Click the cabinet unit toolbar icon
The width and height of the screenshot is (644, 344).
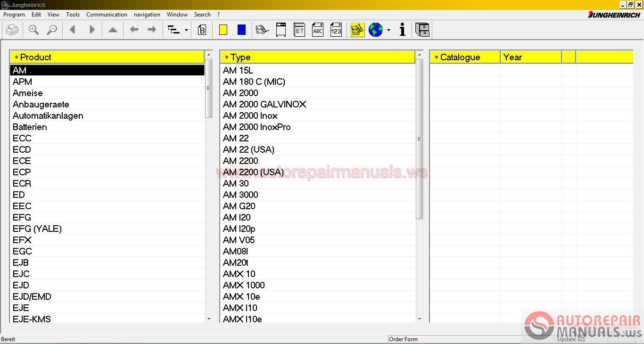pos(281,30)
